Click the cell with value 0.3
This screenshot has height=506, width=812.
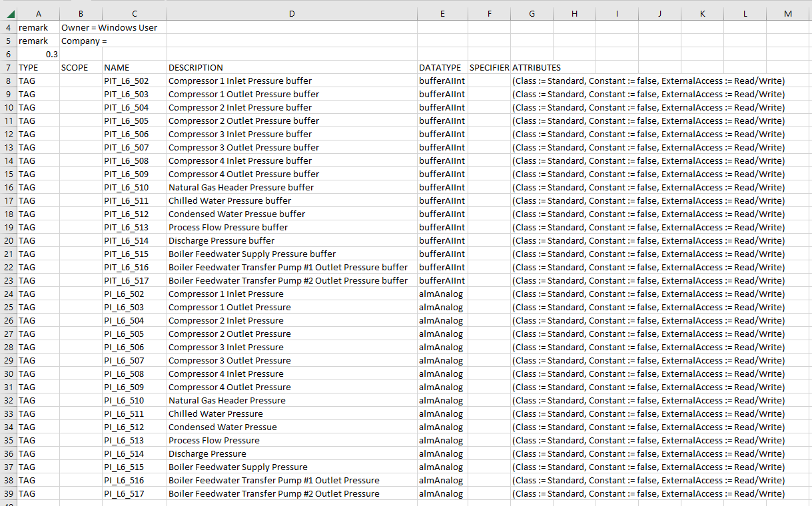pos(38,54)
